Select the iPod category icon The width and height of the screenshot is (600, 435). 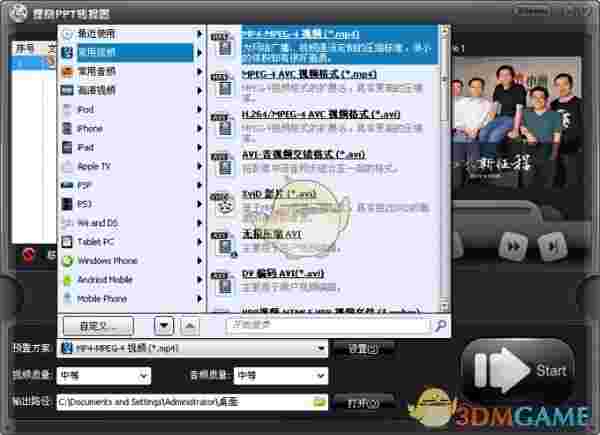point(67,110)
